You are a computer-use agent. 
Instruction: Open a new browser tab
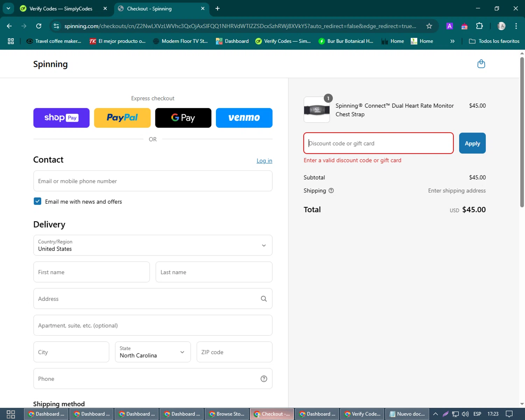tap(217, 8)
